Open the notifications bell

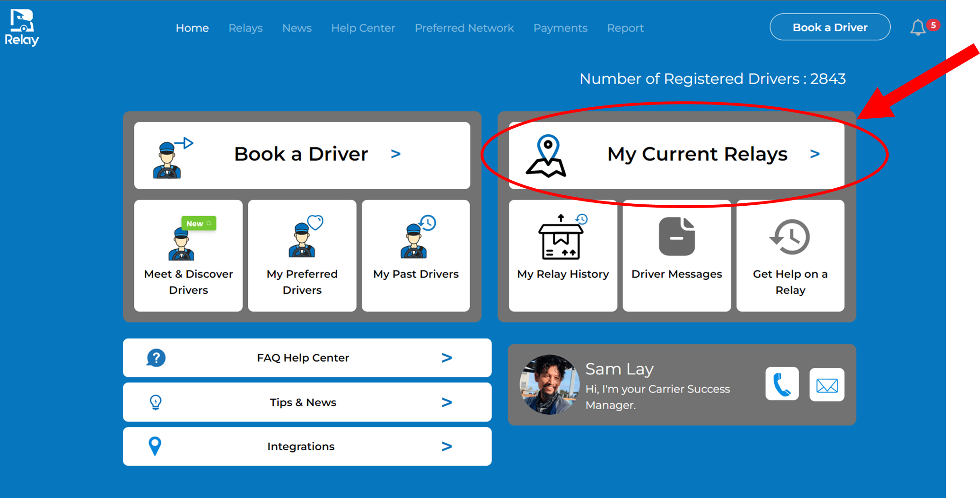918,27
